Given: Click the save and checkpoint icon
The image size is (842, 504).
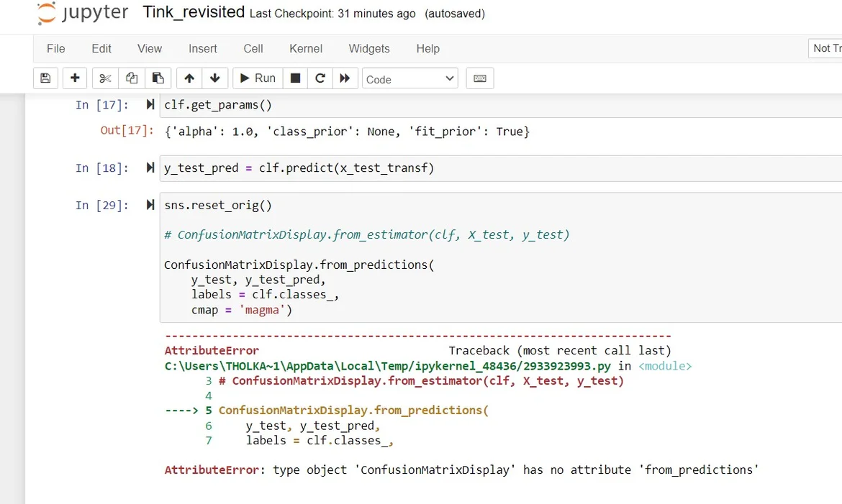Looking at the screenshot, I should tap(45, 78).
